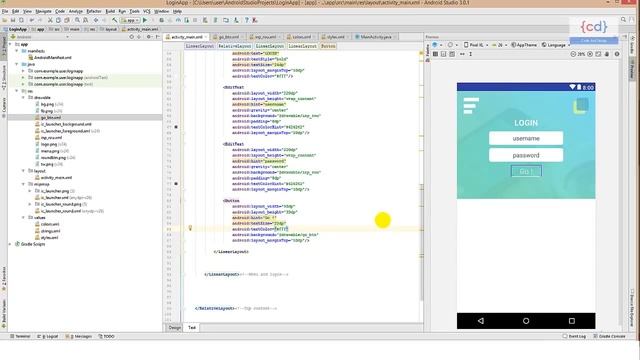Click the Button breadcrumb above the editor
Viewport: 640px width, 360px height.
tap(328, 46)
